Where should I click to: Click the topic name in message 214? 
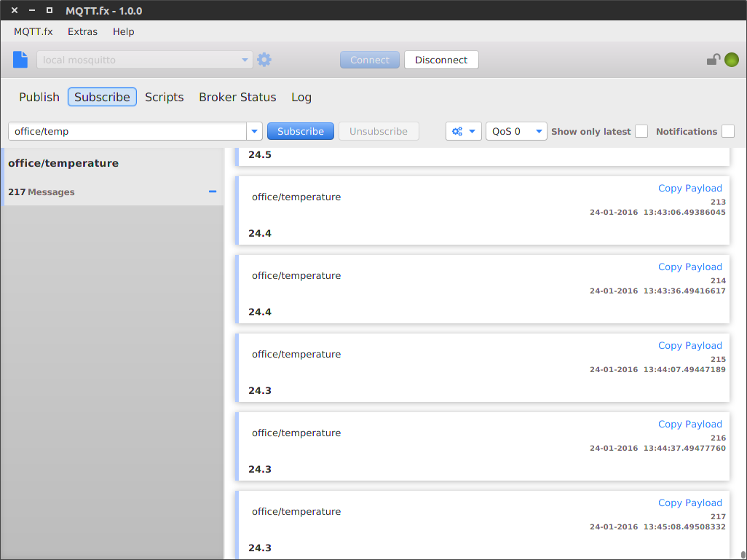[296, 275]
